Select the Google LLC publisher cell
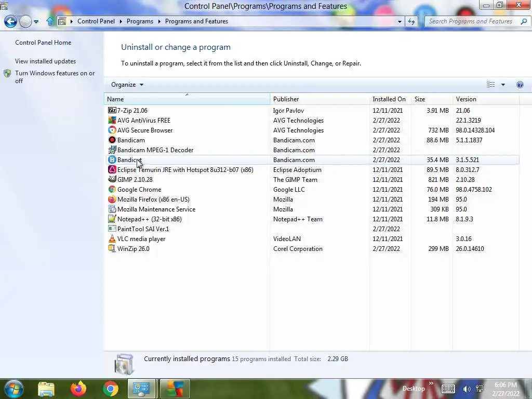 [x=289, y=189]
